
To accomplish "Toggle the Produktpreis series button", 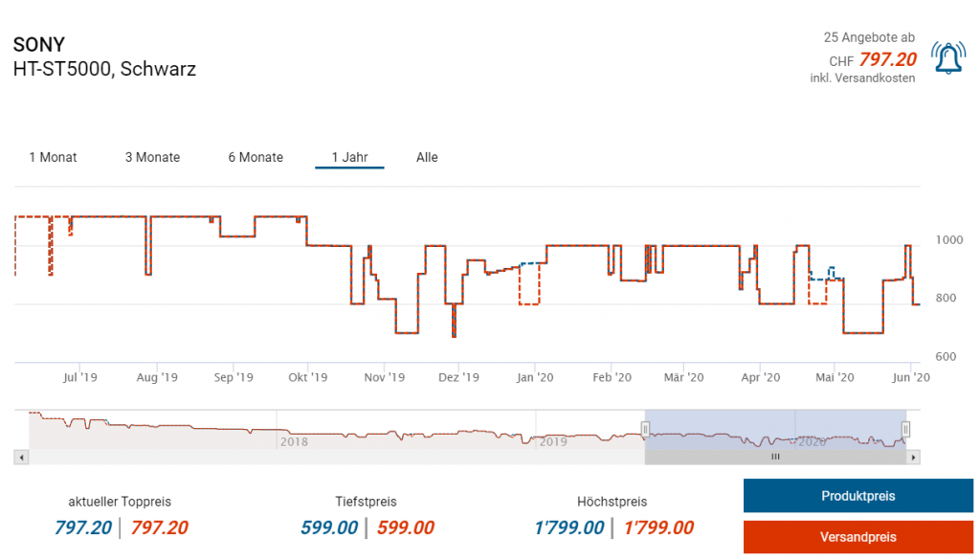I will pos(857,496).
